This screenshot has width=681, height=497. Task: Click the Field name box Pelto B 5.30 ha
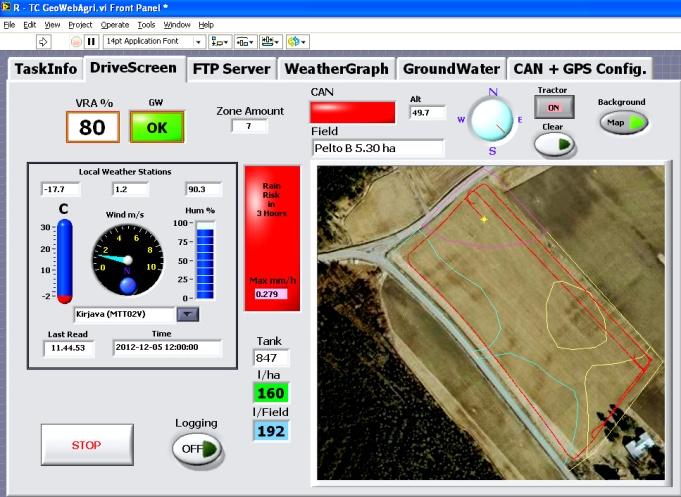378,148
